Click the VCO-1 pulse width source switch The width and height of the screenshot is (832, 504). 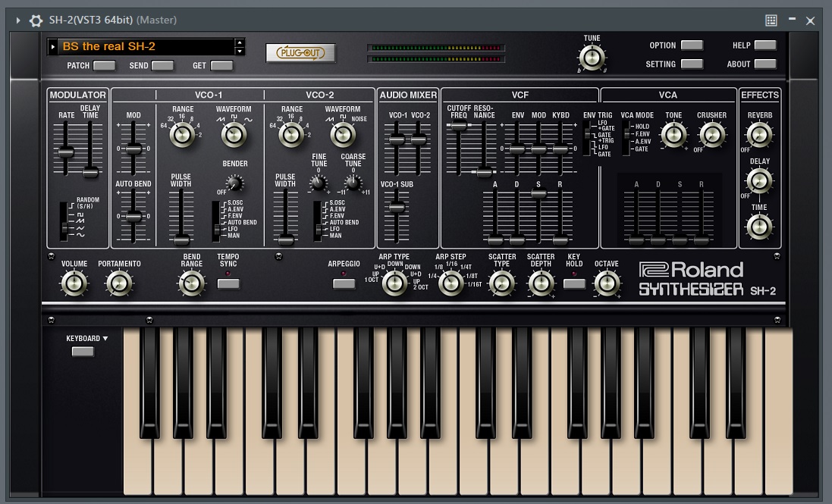pyautogui.click(x=216, y=221)
